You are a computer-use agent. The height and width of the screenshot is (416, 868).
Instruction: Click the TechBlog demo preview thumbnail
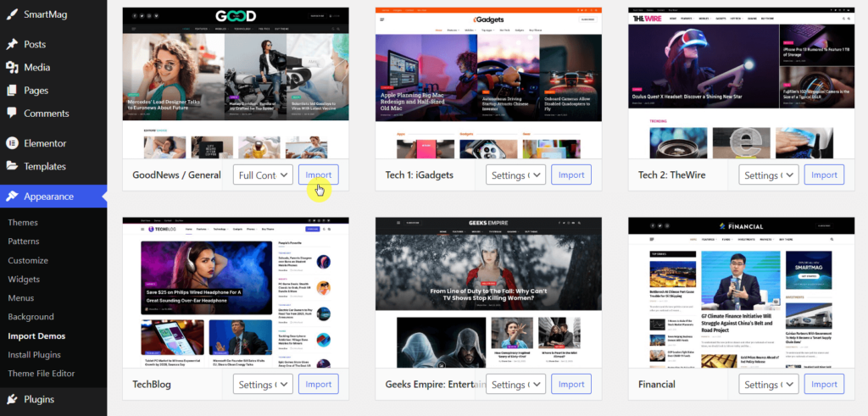pyautogui.click(x=236, y=292)
